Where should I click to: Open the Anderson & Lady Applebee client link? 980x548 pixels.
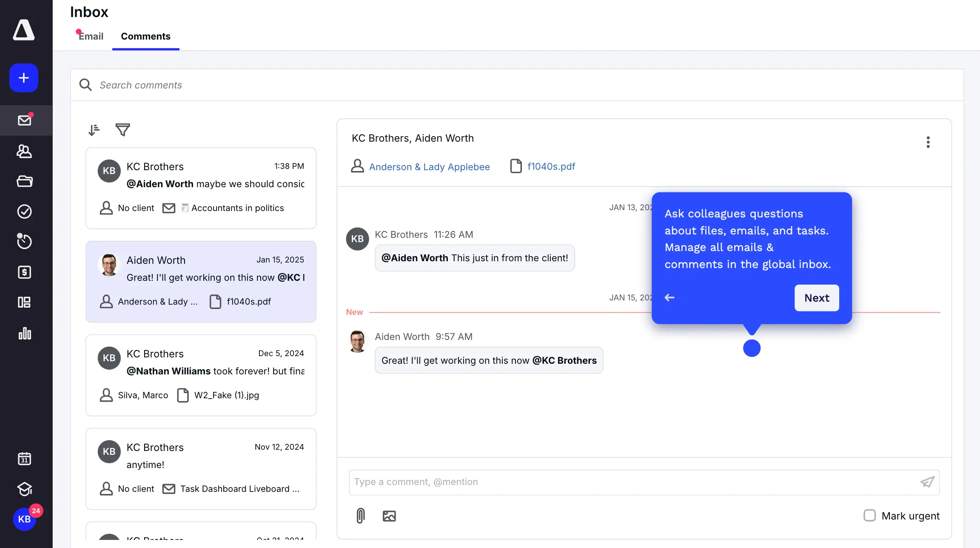coord(429,167)
